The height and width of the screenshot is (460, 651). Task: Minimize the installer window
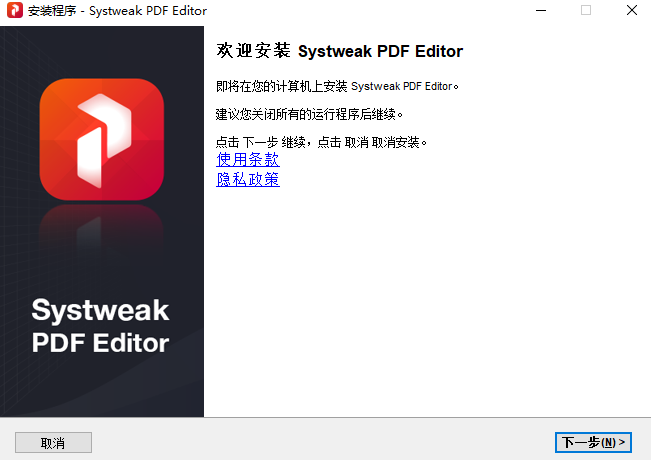click(x=540, y=11)
